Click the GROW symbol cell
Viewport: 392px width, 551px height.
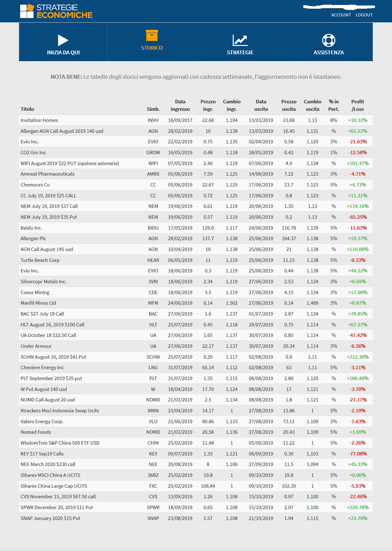[153, 152]
